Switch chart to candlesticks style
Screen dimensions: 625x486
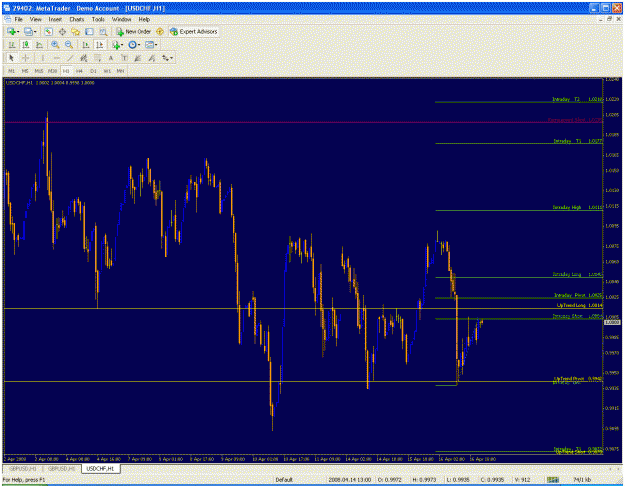click(x=26, y=45)
